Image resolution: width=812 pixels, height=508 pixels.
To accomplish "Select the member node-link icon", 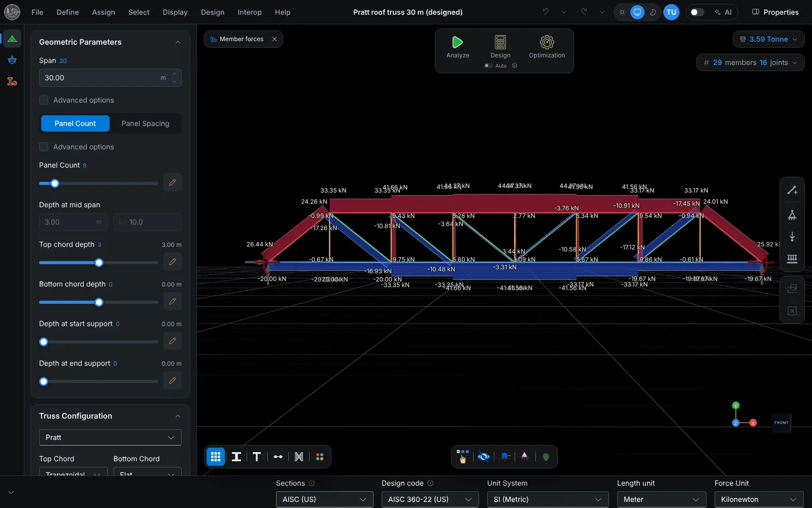I will [x=278, y=457].
